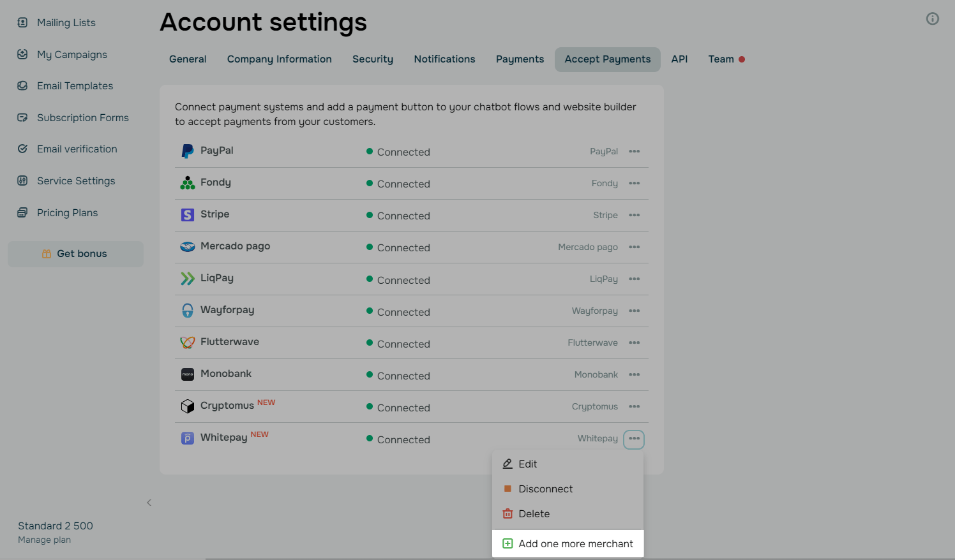
Task: Open the Team tab
Action: tap(721, 59)
